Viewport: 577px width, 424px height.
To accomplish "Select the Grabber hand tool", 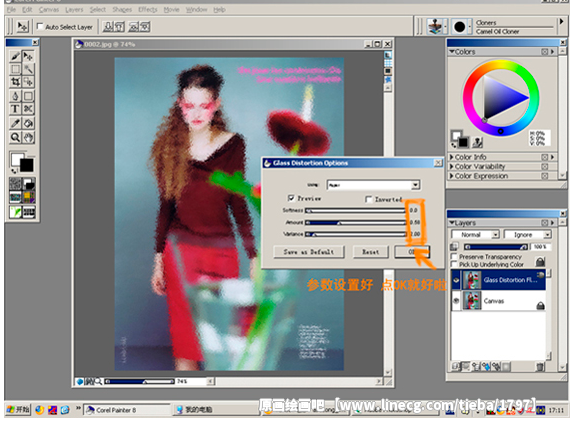I will [x=28, y=137].
